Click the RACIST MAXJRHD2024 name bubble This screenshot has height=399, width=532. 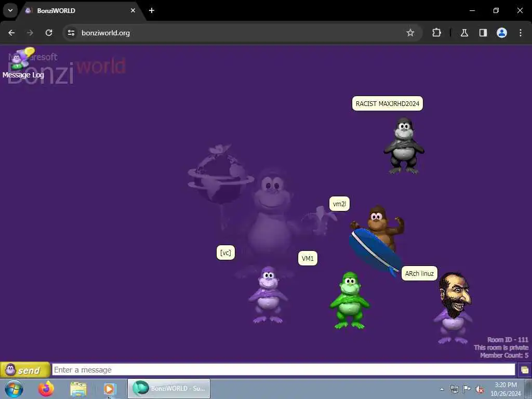[x=388, y=103]
